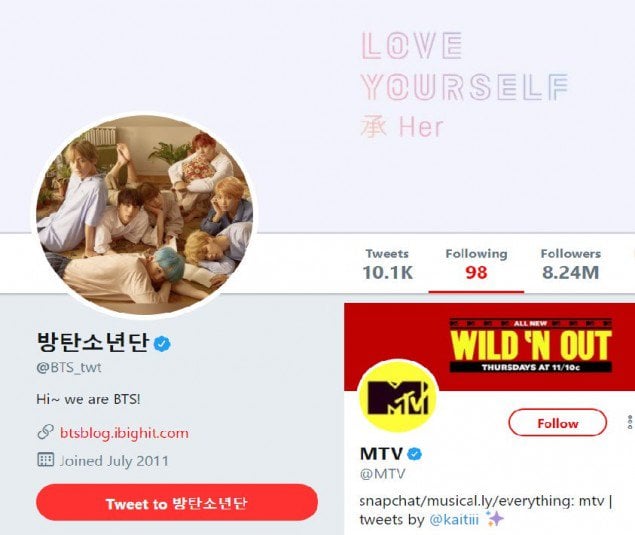635x535 pixels.
Task: Select the Following 98 tab
Action: 476,264
